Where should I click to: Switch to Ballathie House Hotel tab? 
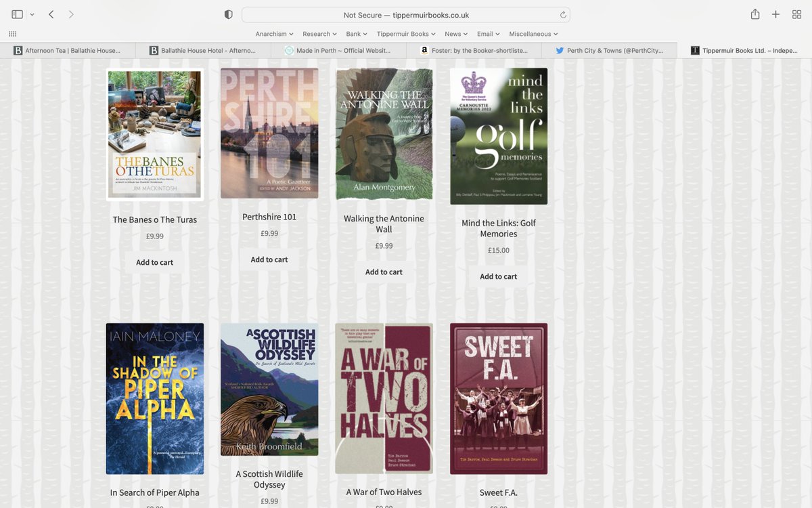(x=203, y=51)
